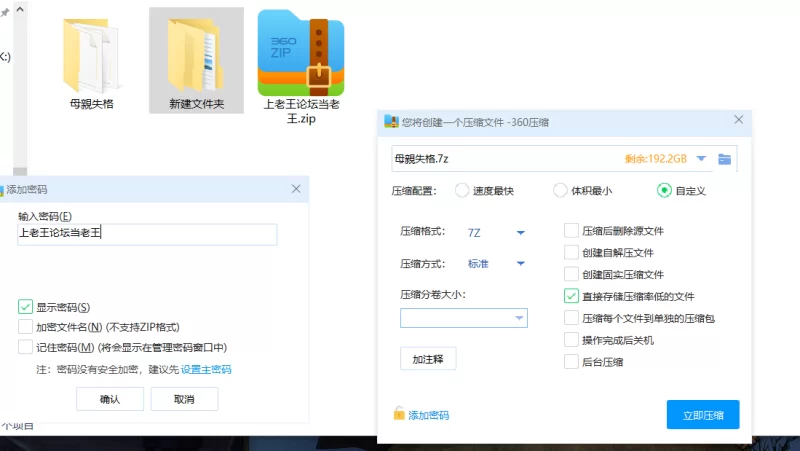Click the 加注释 button
Viewport: 800px width, 451px height.
point(428,359)
